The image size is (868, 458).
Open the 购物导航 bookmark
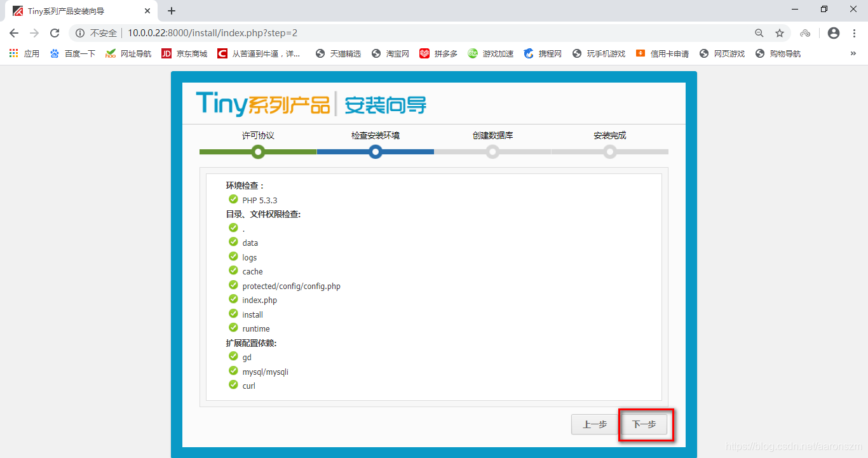coord(778,54)
